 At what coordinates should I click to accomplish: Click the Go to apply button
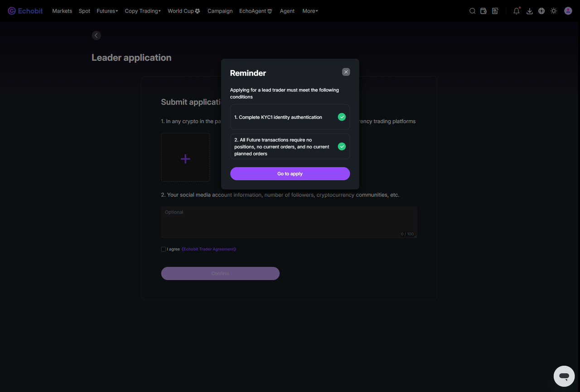click(290, 174)
